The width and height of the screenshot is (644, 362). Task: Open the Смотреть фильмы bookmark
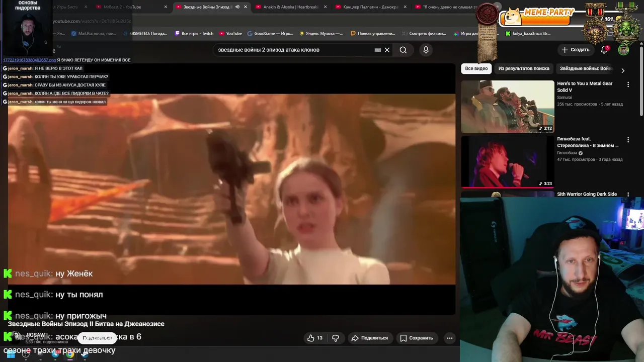(x=424, y=34)
